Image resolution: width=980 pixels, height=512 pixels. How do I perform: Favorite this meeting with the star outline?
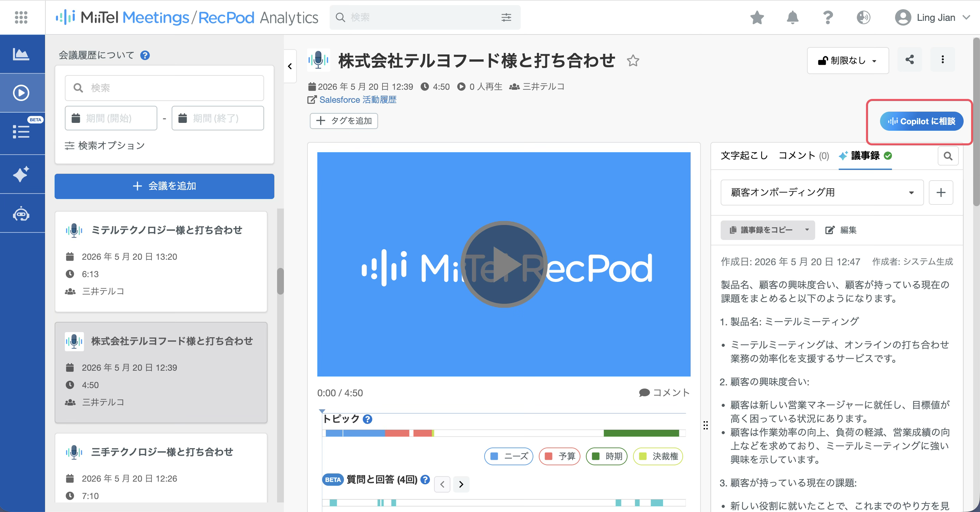tap(633, 60)
